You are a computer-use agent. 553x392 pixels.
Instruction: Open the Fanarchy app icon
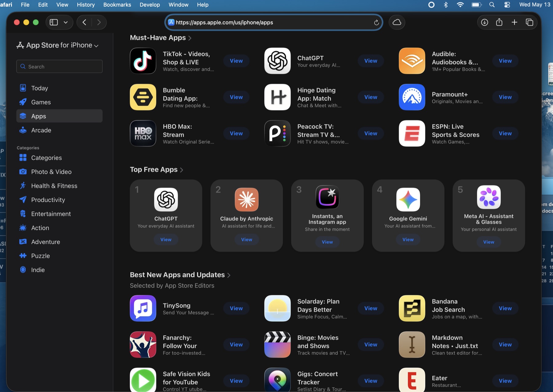(x=143, y=344)
